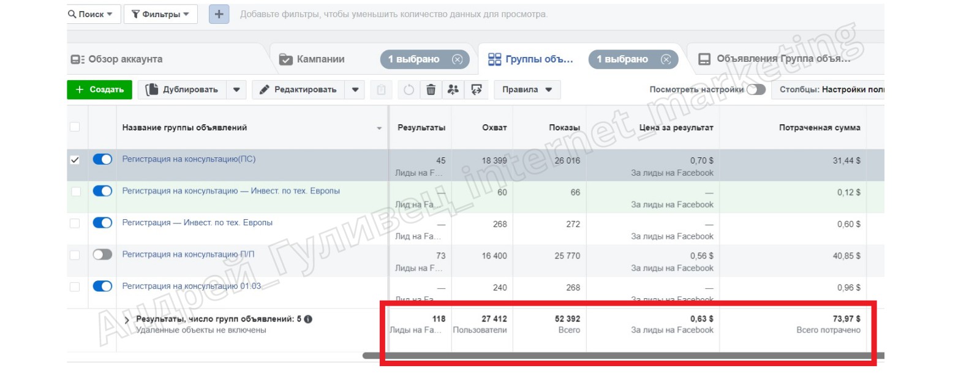Image resolution: width=980 pixels, height=379 pixels.
Task: Click the audience people icon
Action: tap(453, 90)
